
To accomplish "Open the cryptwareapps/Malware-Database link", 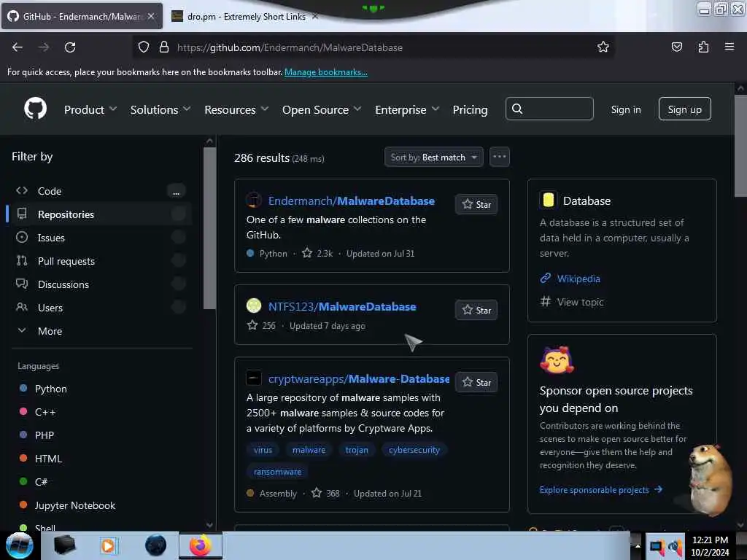I will point(359,379).
